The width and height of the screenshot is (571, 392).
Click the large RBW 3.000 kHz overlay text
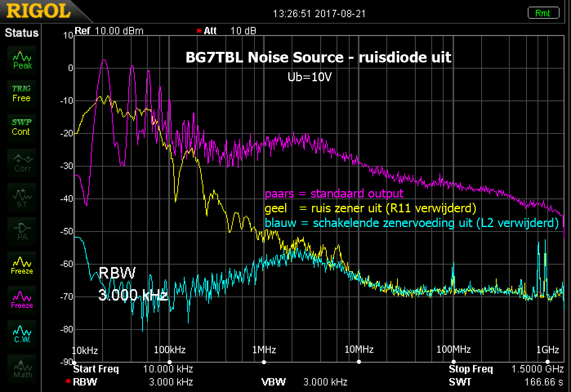tap(133, 284)
